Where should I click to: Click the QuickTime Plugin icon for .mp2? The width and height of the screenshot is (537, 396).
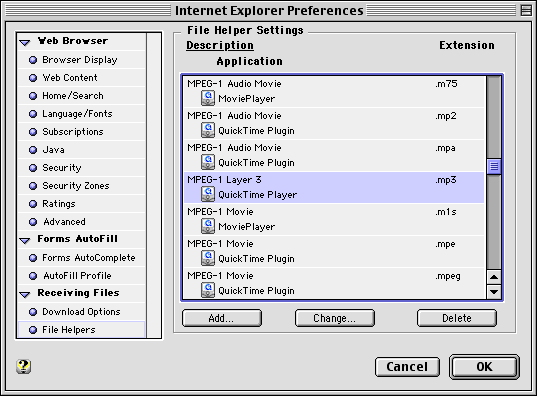(x=208, y=130)
